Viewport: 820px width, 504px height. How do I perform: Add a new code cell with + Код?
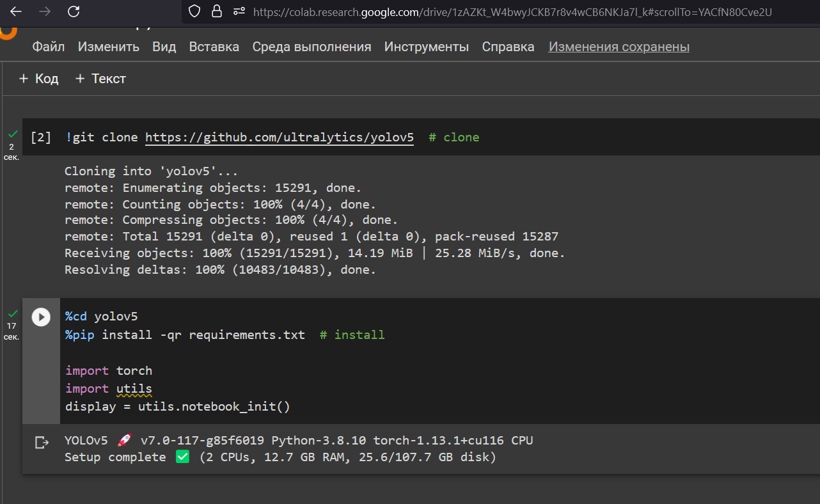[x=38, y=79]
